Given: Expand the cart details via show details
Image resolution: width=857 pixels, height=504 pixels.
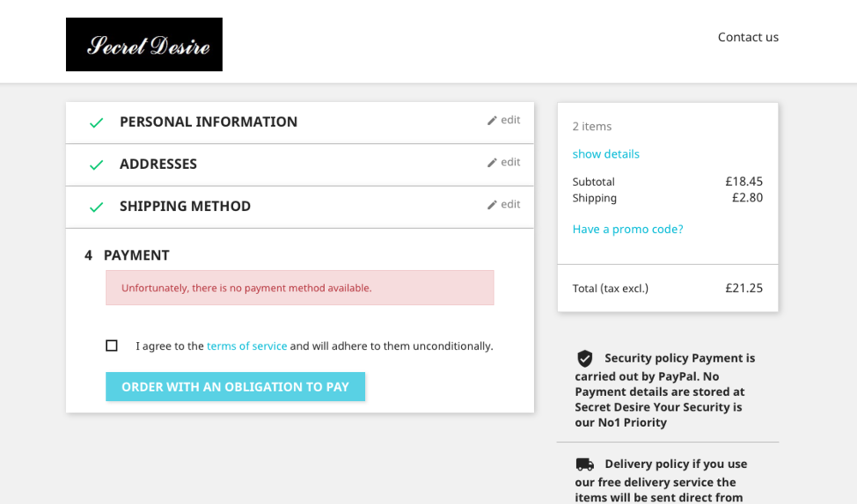Looking at the screenshot, I should point(606,153).
